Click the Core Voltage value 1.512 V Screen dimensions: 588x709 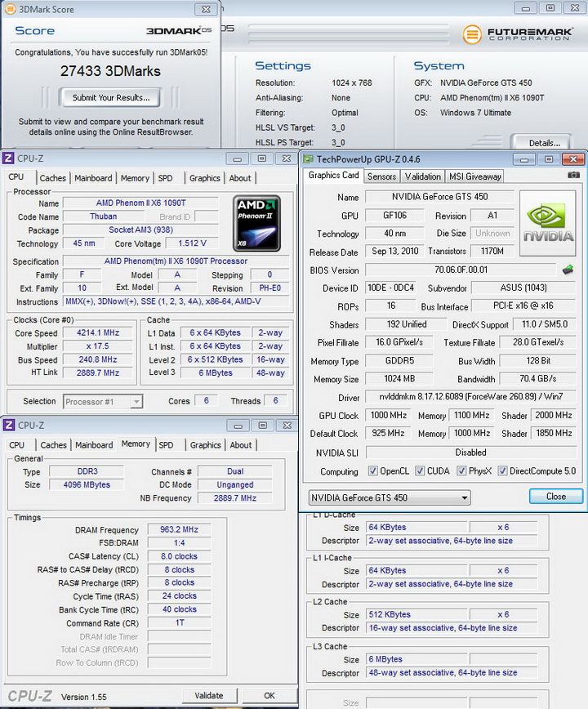pos(192,243)
